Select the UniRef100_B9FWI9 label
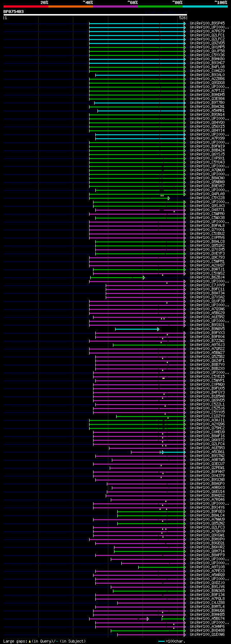 pyautogui.click(x=207, y=146)
